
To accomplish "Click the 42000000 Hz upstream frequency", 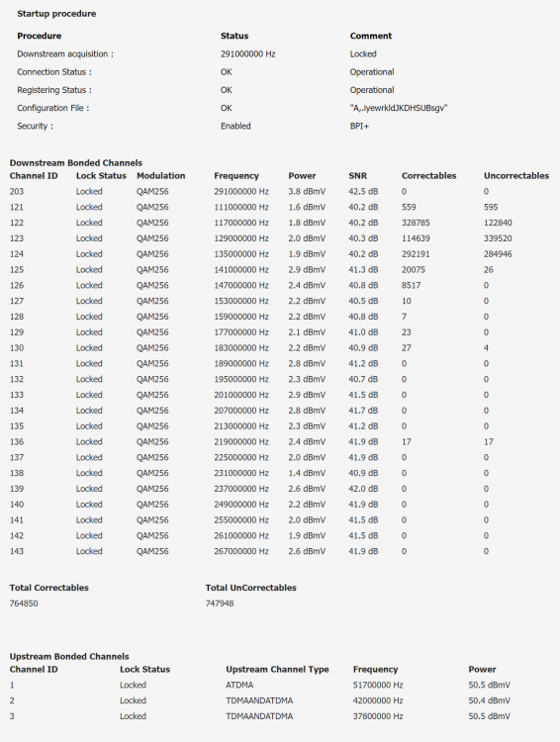I will pos(378,700).
